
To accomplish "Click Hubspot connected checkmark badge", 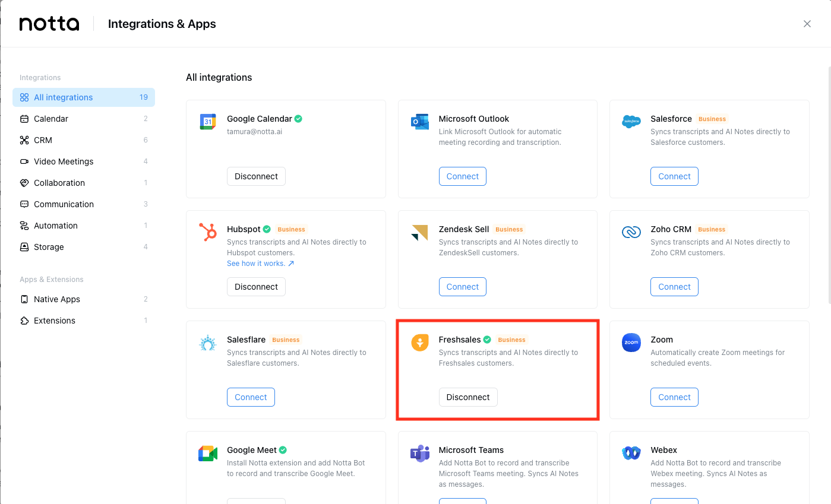I will [x=267, y=229].
